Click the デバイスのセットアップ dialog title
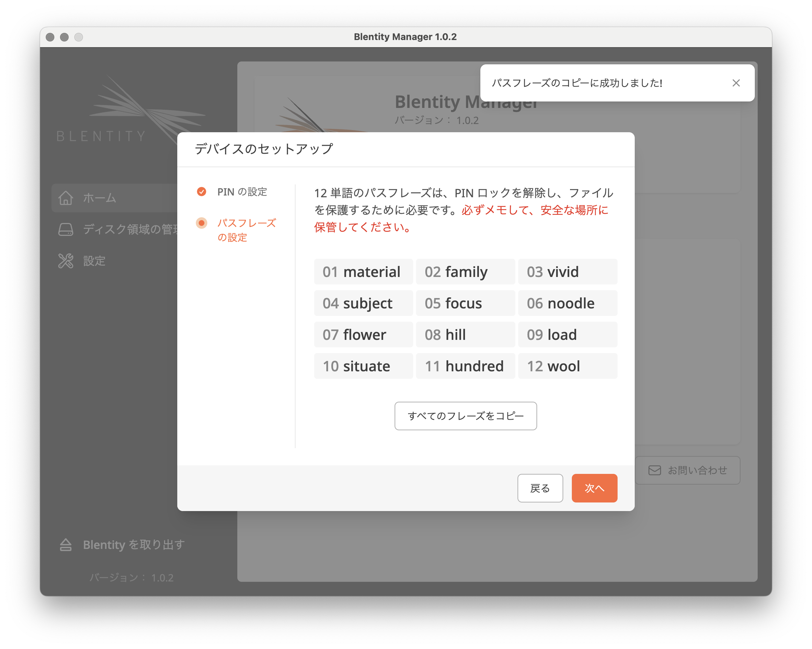The height and width of the screenshot is (649, 812). (264, 149)
